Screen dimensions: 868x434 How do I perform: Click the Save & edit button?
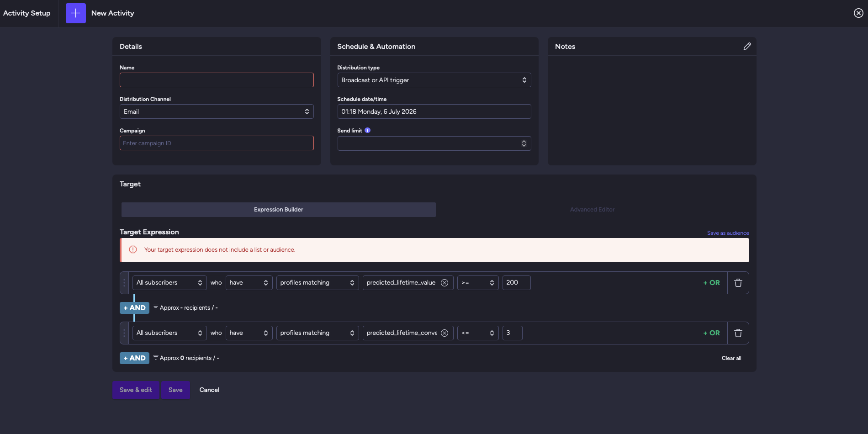136,390
